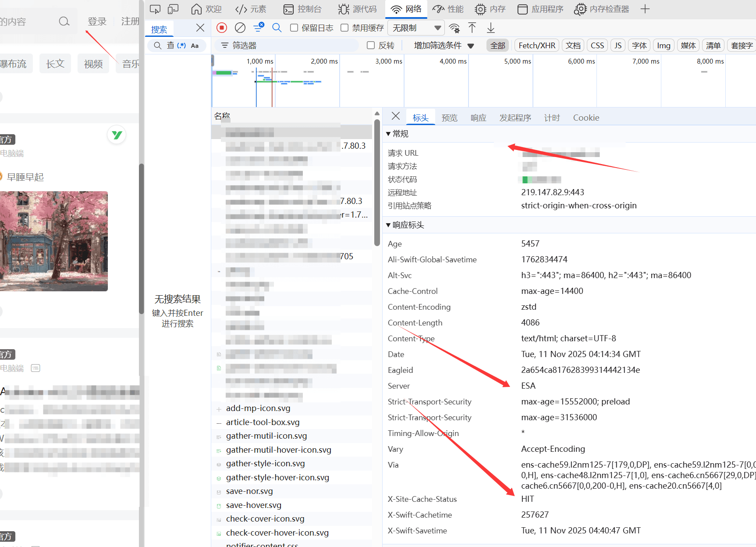
Task: Check the 反转 filter checkbox
Action: [371, 45]
